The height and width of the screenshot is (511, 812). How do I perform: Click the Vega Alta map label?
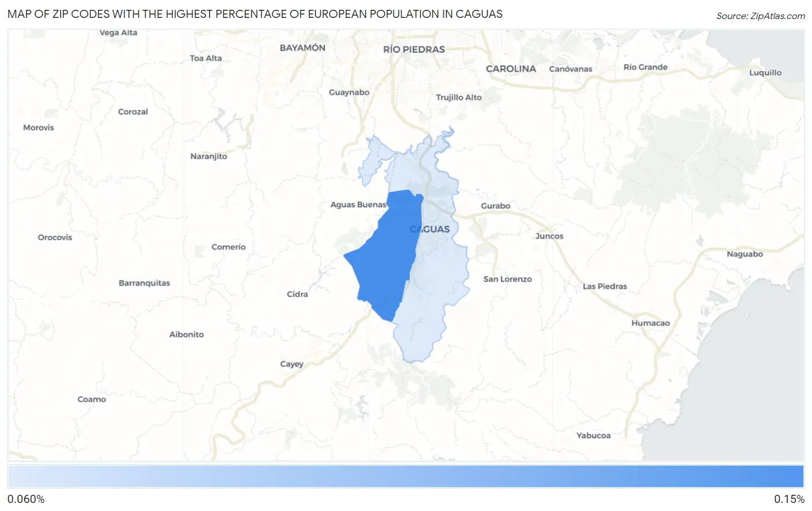coord(118,33)
